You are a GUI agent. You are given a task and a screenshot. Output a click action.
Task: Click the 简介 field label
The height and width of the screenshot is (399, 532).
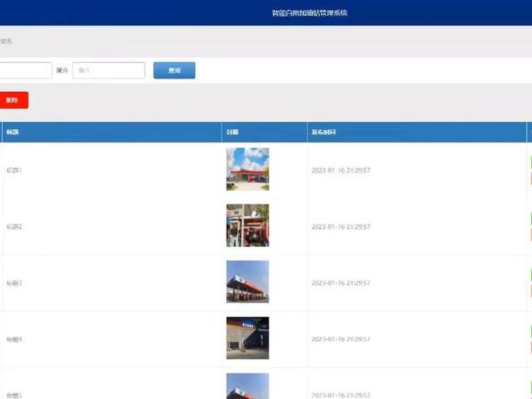point(62,70)
